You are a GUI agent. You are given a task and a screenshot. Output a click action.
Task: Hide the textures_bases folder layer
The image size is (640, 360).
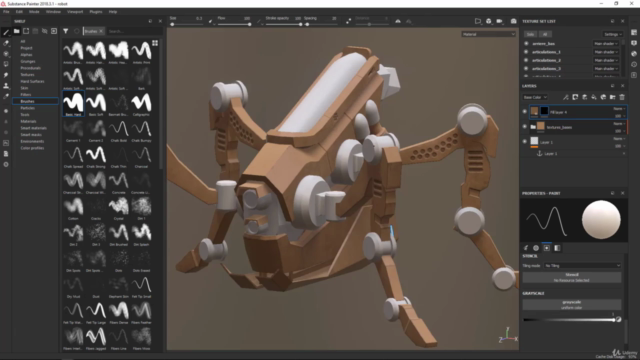click(525, 127)
